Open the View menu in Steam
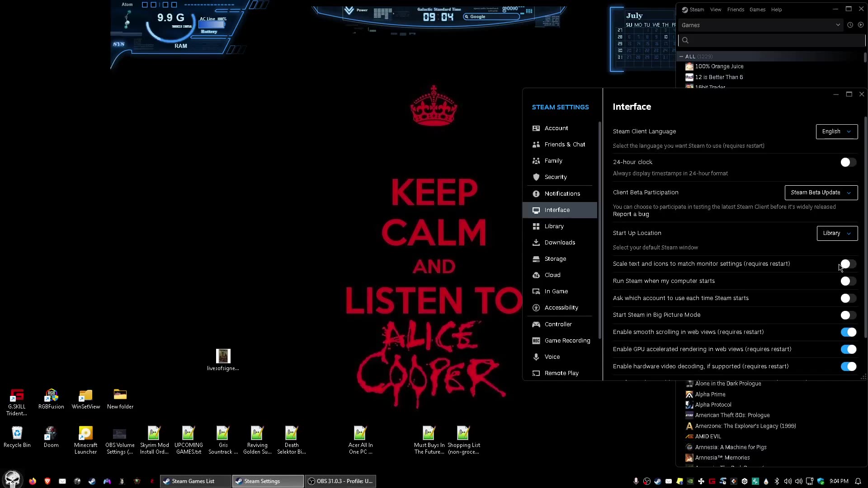This screenshot has height=488, width=868. 715,9
